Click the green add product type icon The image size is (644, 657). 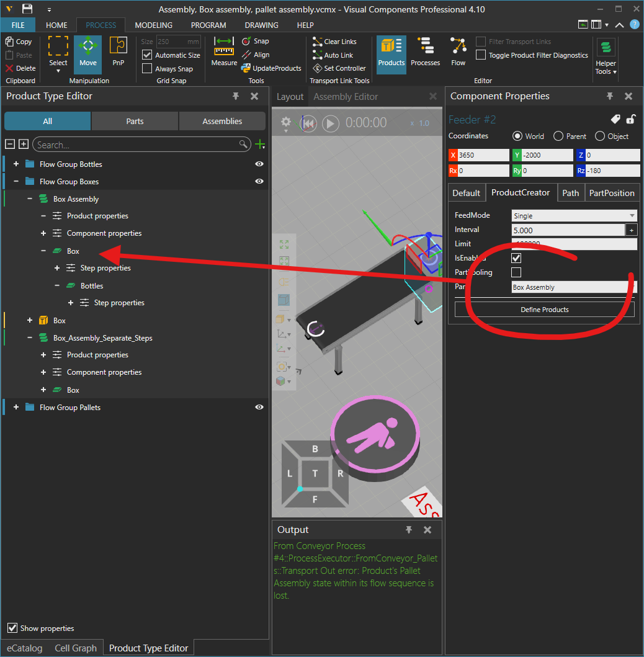[x=260, y=145]
